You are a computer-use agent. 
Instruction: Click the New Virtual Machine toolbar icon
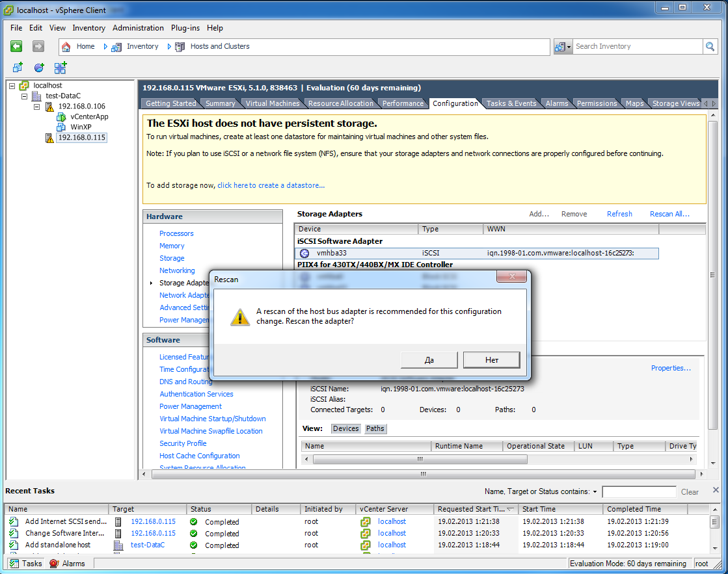point(18,68)
